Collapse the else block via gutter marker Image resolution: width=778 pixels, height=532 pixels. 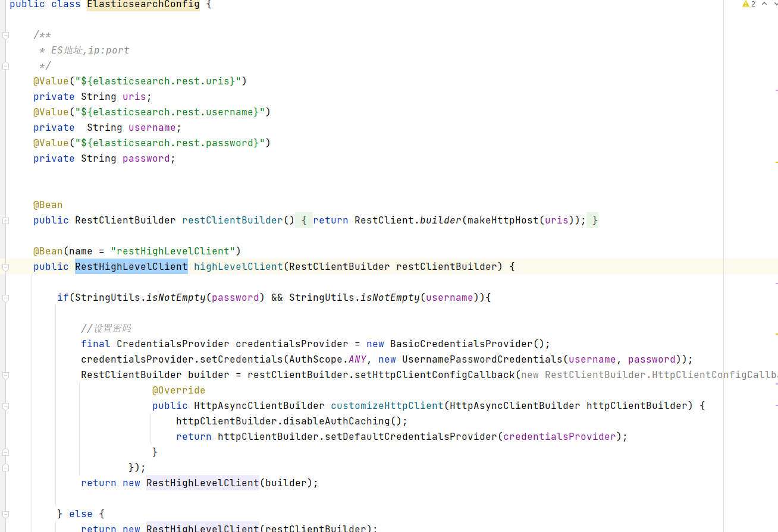pyautogui.click(x=5, y=514)
